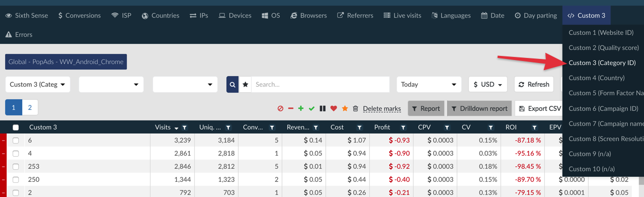
Task: Click filter icon in CPV column header
Action: [447, 127]
